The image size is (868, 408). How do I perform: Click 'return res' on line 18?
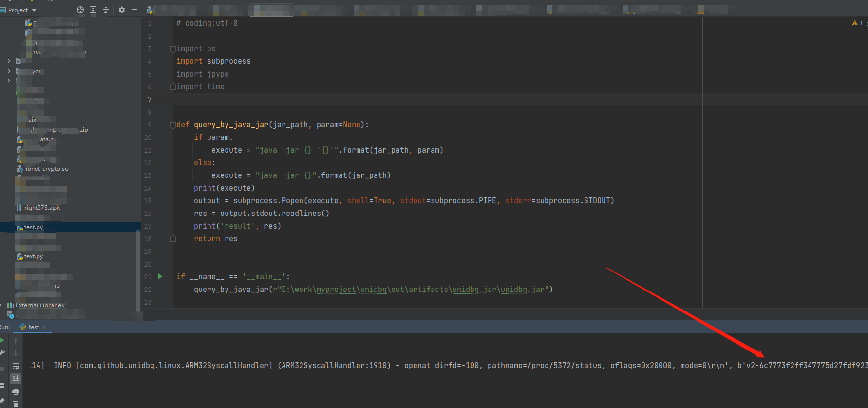[216, 239]
